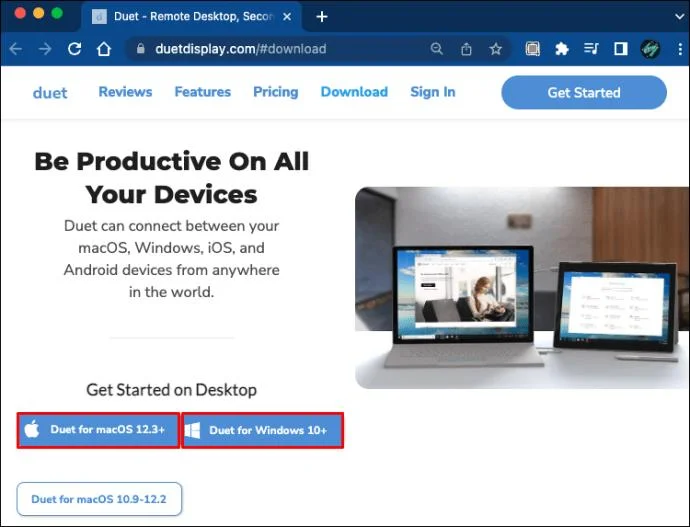Open a new tab with the plus button
This screenshot has width=690, height=527.
tap(322, 17)
